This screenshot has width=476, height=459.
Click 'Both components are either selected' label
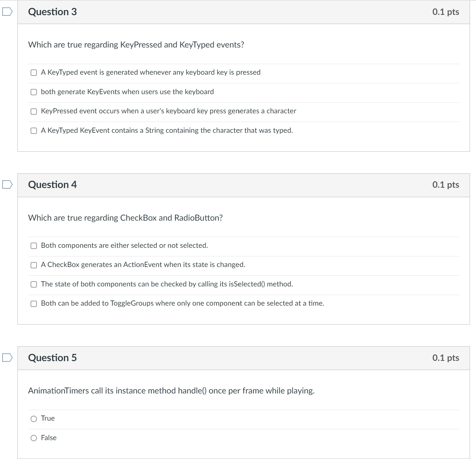click(x=124, y=246)
